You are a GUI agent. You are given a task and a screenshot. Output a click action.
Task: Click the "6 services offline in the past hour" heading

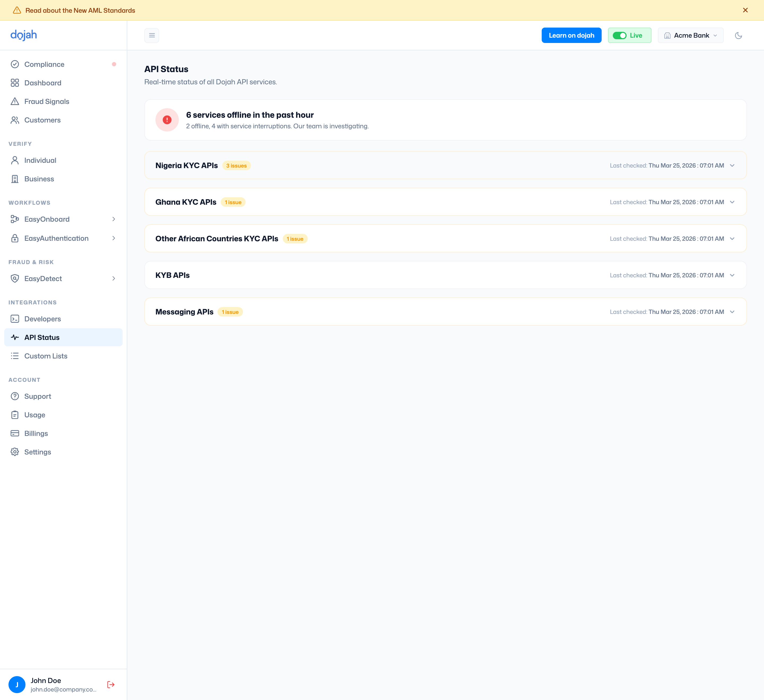click(250, 115)
